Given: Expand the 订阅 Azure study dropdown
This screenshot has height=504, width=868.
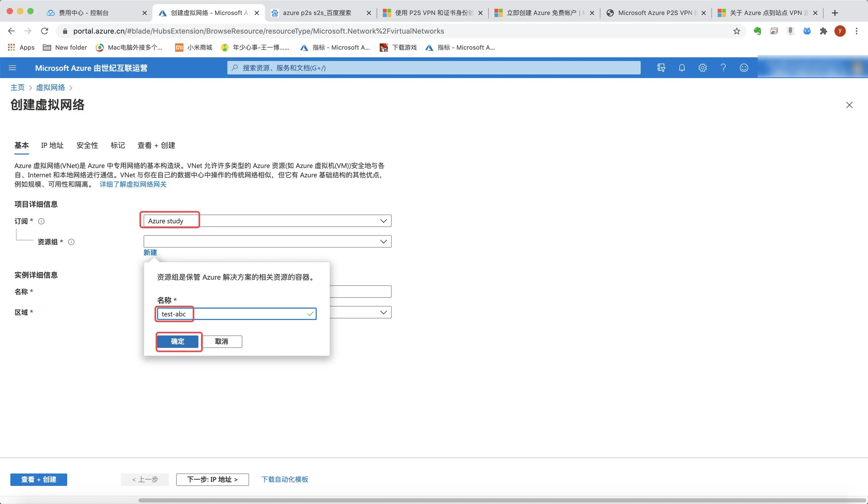Looking at the screenshot, I should pyautogui.click(x=383, y=221).
